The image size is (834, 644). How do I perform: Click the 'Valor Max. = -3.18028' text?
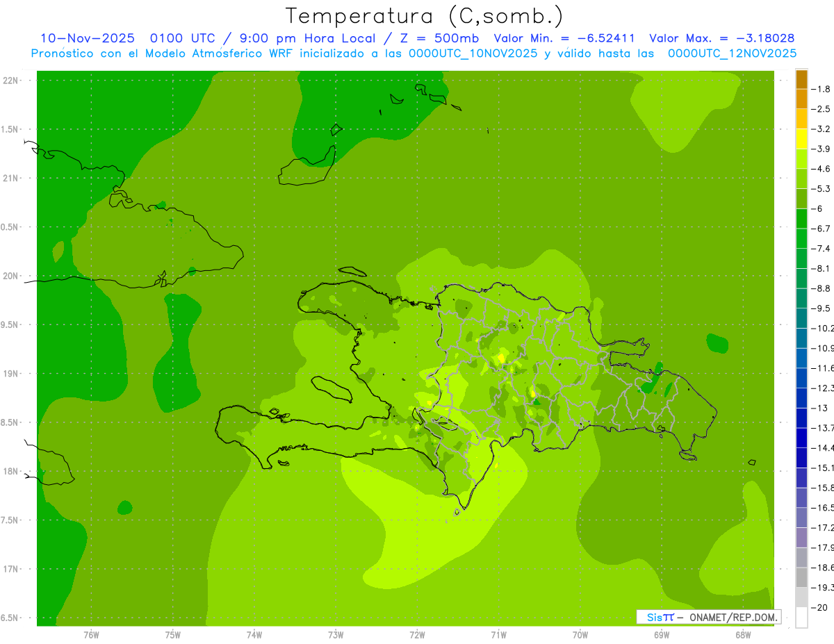pos(721,38)
